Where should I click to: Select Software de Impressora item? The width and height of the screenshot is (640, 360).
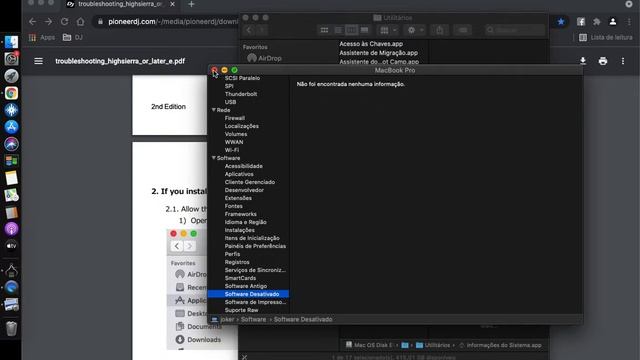point(256,302)
